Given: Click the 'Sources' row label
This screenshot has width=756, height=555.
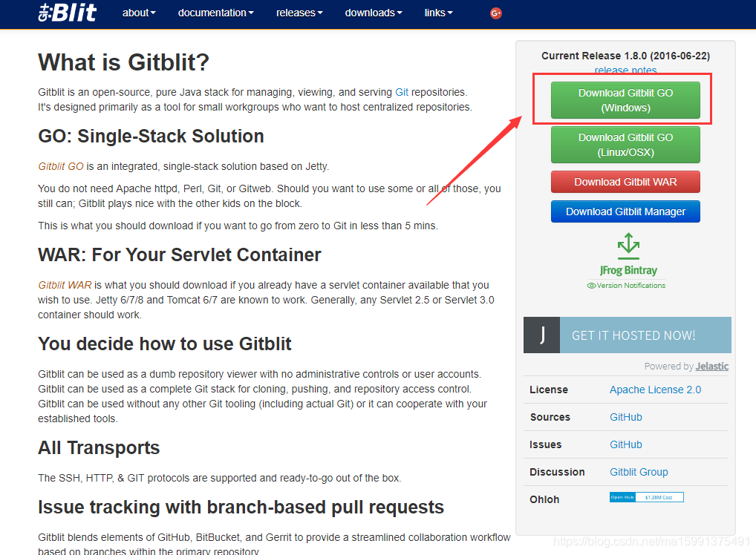Looking at the screenshot, I should tap(550, 417).
